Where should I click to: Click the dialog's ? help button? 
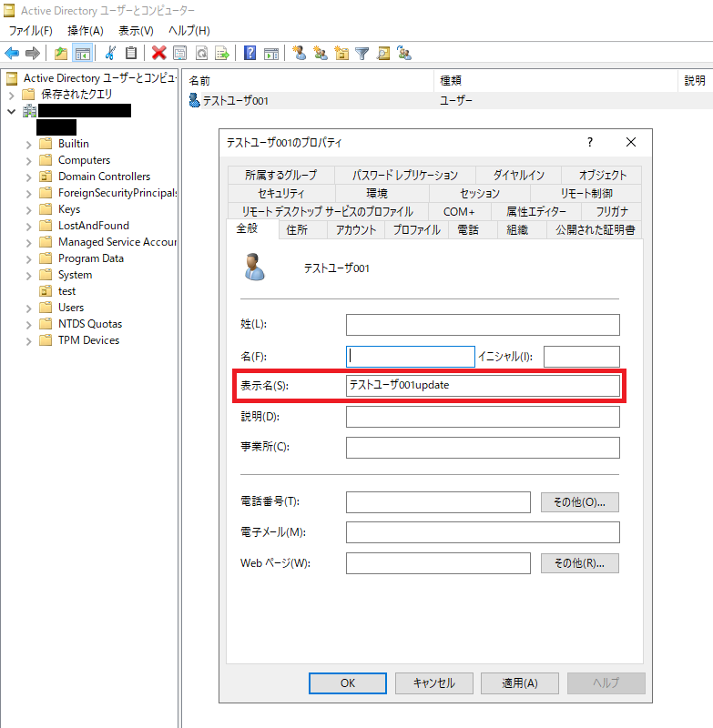590,142
